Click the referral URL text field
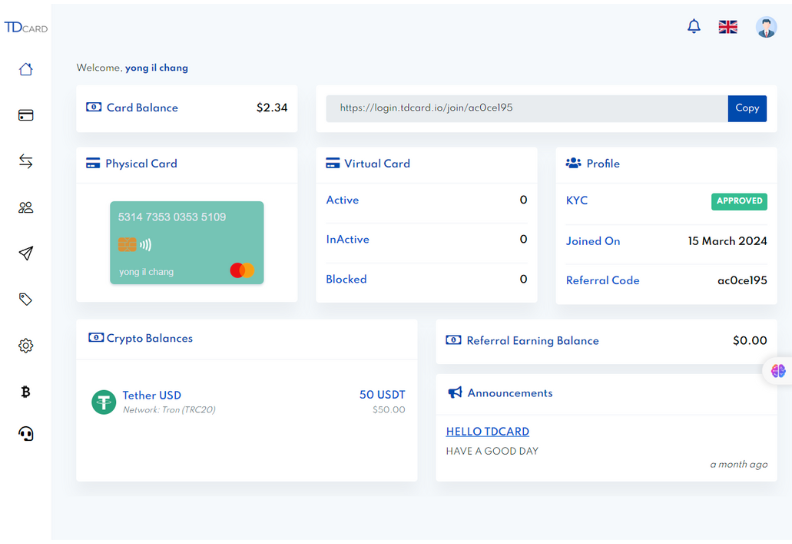 526,108
